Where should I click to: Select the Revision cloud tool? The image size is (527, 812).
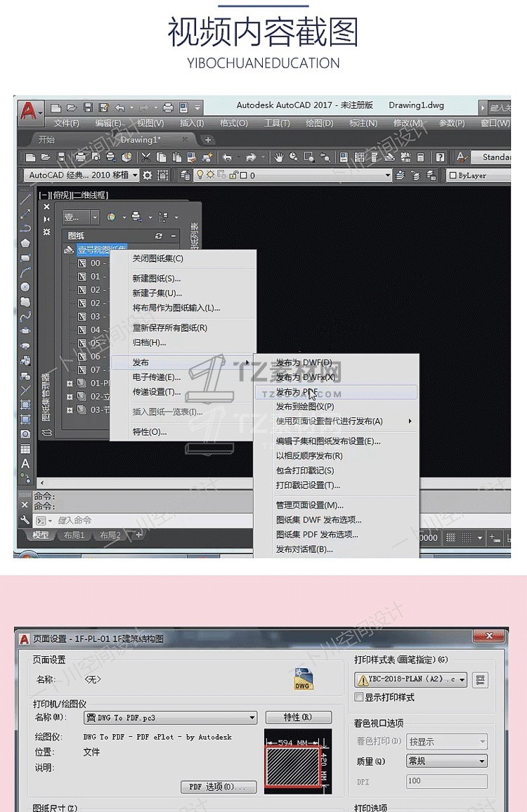point(25,302)
